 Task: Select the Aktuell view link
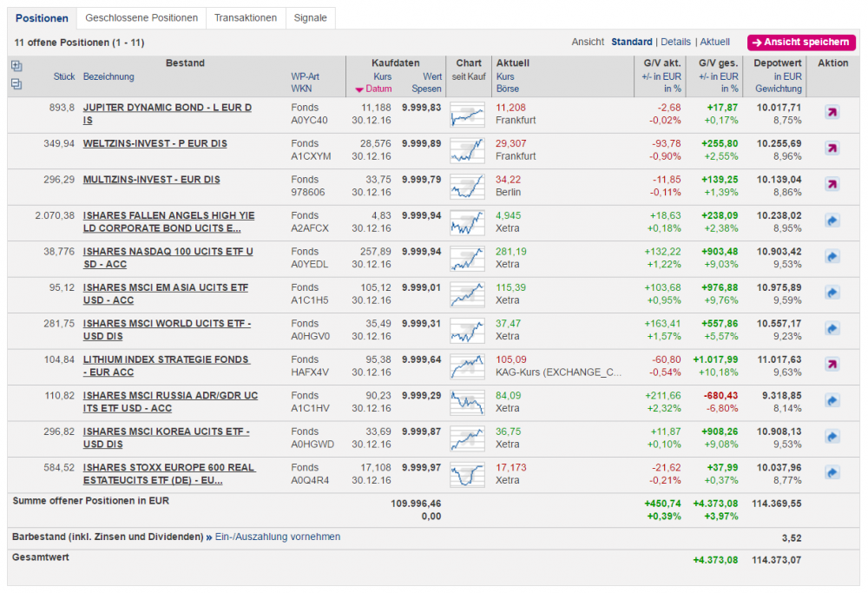(x=714, y=42)
